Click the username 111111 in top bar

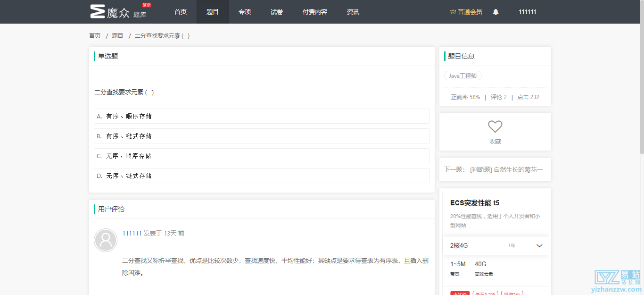click(527, 12)
